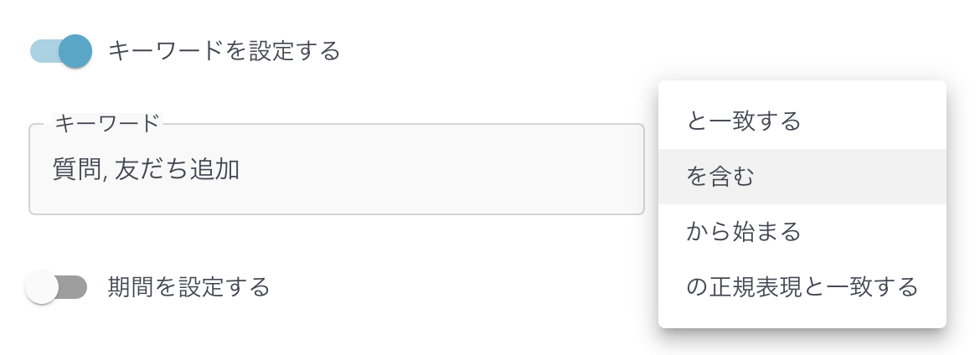Select と一致する from the dropdown list
This screenshot has width=980, height=355.
pyautogui.click(x=744, y=122)
